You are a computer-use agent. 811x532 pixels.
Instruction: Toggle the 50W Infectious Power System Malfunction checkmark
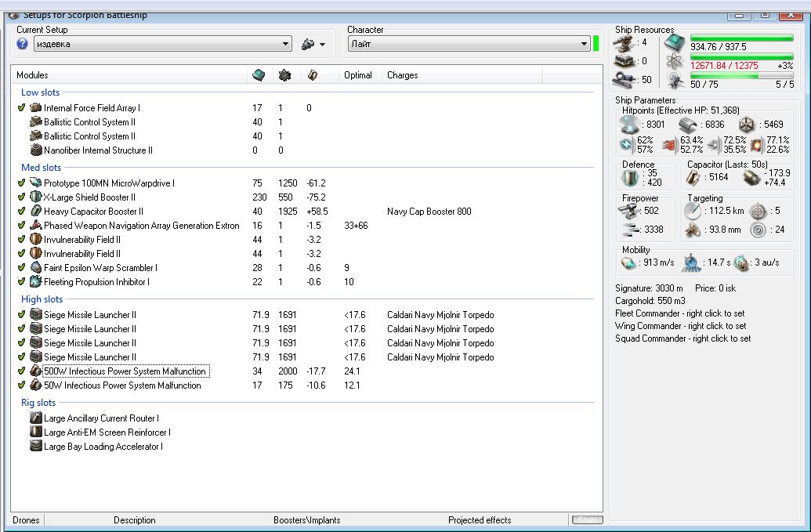[x=22, y=385]
